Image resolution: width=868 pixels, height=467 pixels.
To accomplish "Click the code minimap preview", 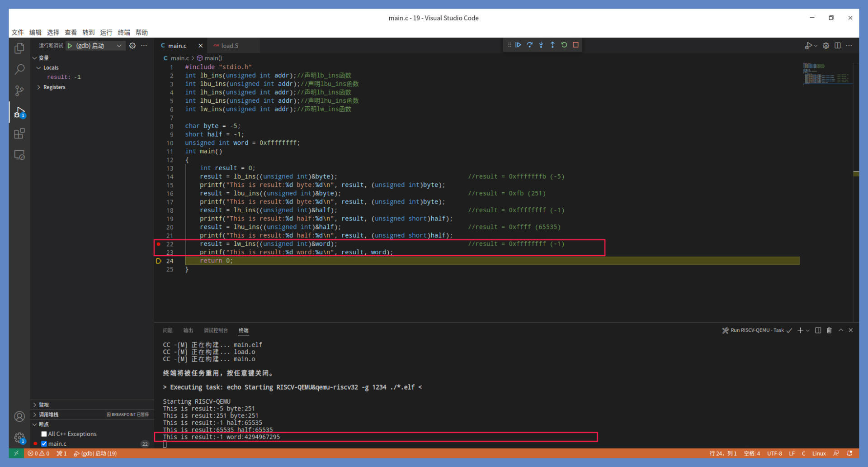I will (x=826, y=74).
